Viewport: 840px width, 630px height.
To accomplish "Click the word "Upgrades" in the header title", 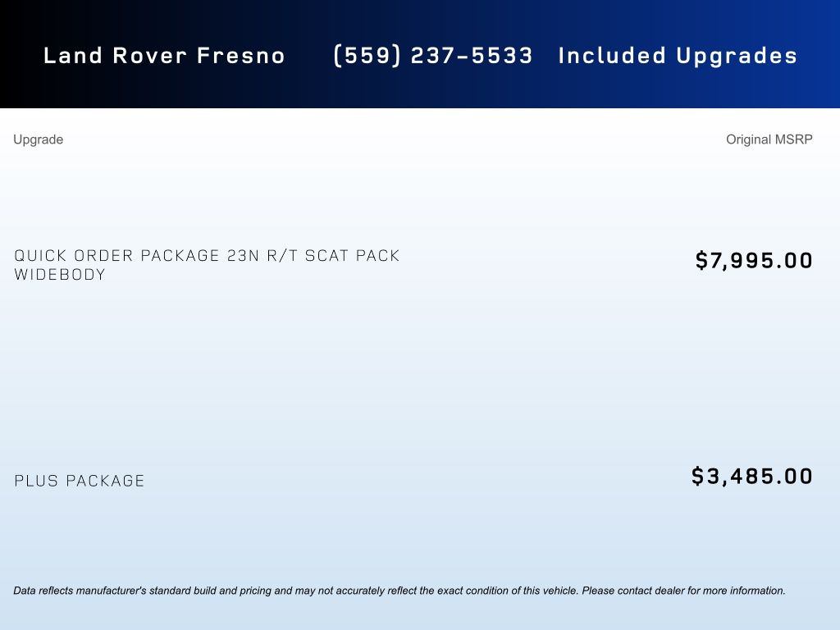I will point(737,56).
